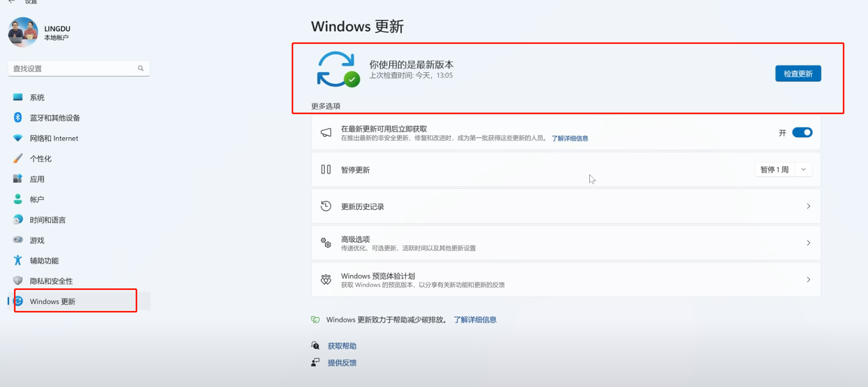Open 应用 settings from sidebar text
The image size is (868, 387).
[37, 179]
